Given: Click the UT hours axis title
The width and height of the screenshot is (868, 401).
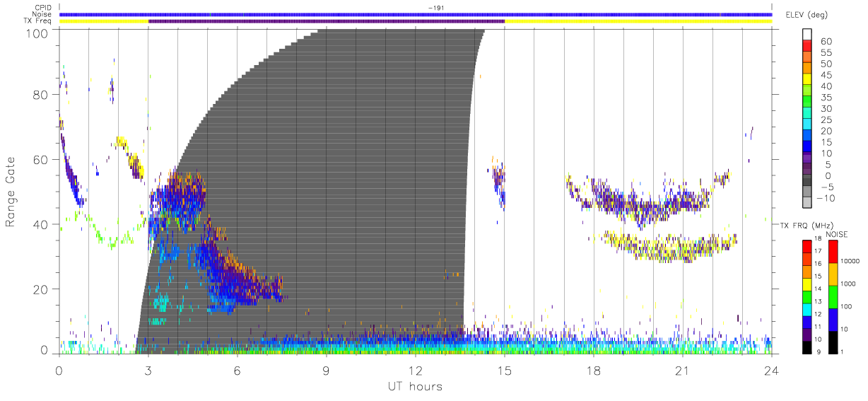Looking at the screenshot, I should point(416,386).
